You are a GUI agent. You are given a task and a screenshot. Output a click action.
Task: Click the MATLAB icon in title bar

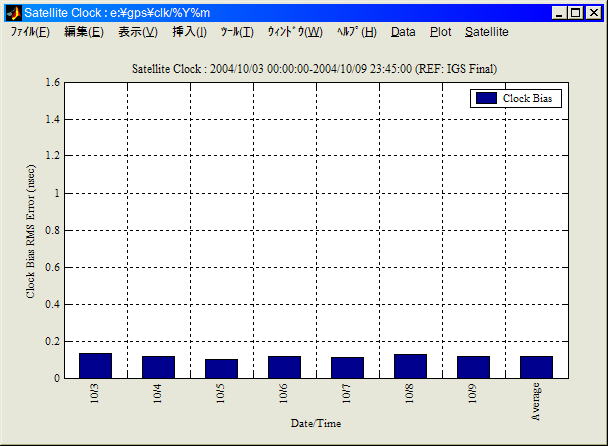point(13,13)
